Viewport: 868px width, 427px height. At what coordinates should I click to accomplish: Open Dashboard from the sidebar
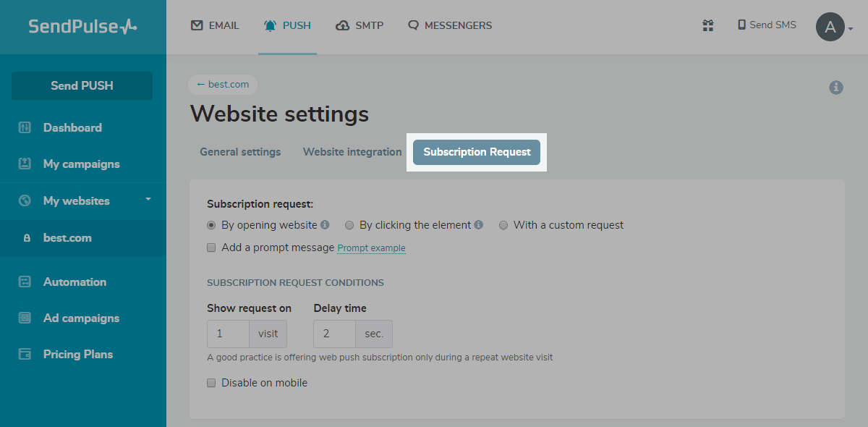coord(72,127)
